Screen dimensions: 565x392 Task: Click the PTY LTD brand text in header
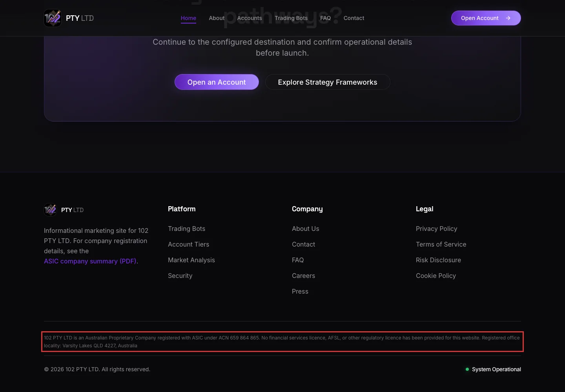pos(80,18)
